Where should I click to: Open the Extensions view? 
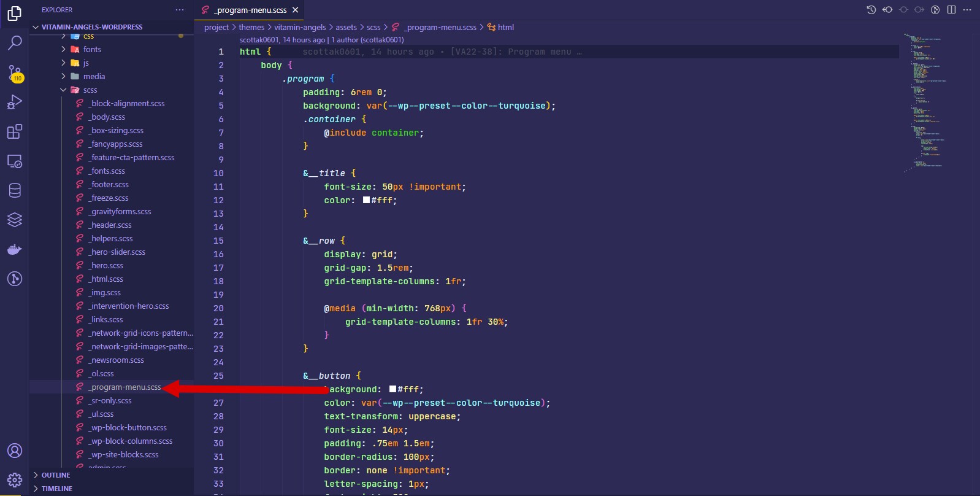(15, 131)
